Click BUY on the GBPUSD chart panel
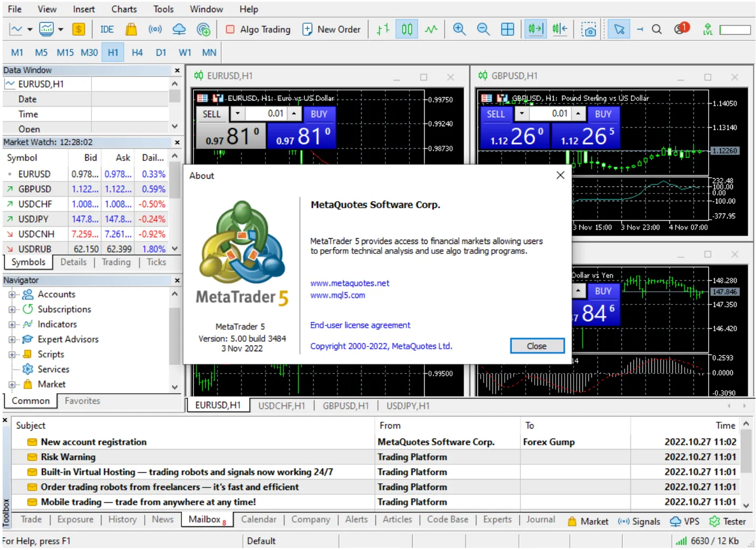 (603, 114)
